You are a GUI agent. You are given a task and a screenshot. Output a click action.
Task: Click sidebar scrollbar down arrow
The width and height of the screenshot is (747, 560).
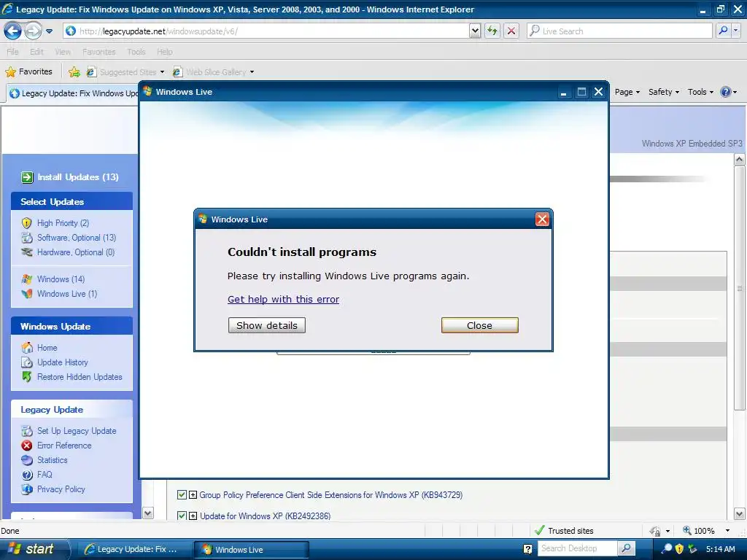point(148,513)
